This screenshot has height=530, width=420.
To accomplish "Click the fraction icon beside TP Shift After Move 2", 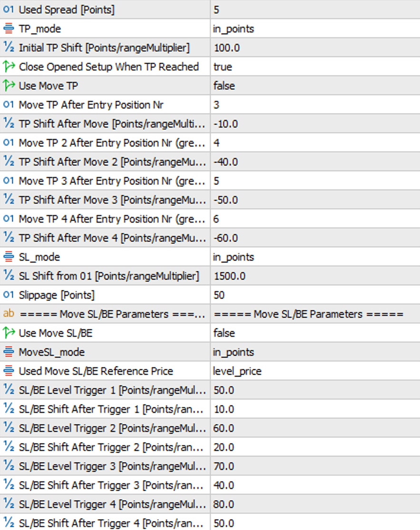I will [x=9, y=162].
